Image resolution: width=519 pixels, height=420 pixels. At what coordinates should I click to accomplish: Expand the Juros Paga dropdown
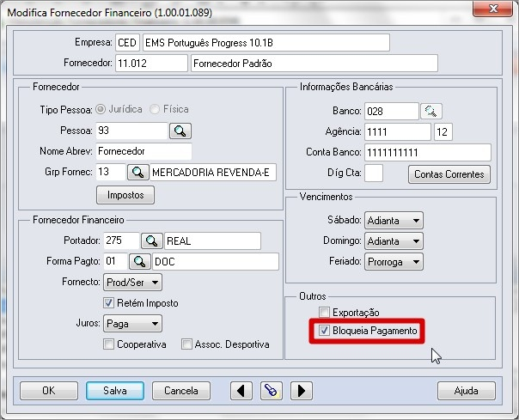click(x=132, y=324)
